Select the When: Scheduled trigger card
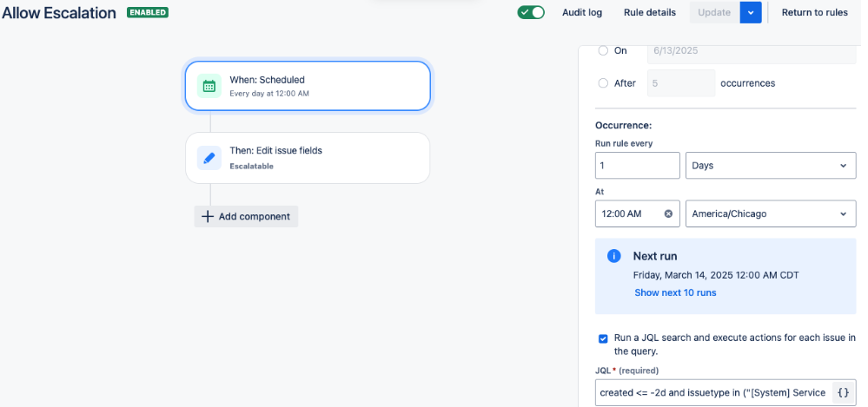The height and width of the screenshot is (407, 868). [x=308, y=86]
